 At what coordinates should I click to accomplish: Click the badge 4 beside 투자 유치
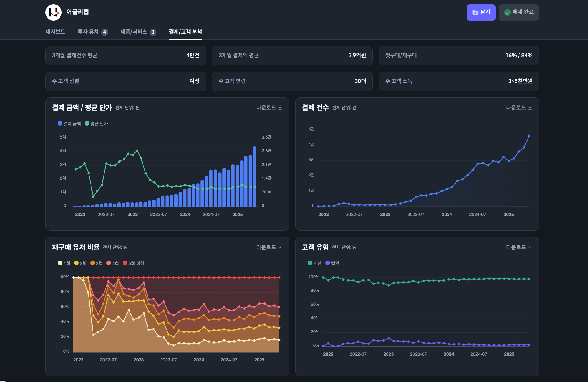point(105,32)
